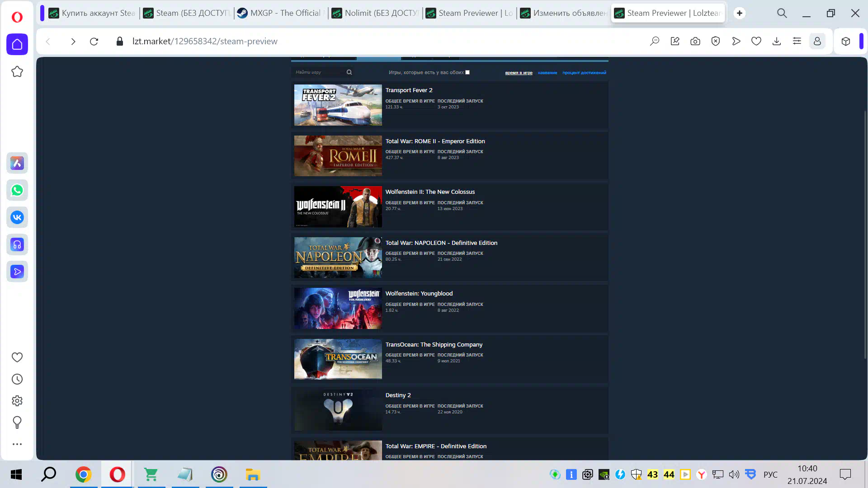Image resolution: width=868 pixels, height=488 pixels.
Task: Open the send/flow arrow icon
Action: point(736,42)
